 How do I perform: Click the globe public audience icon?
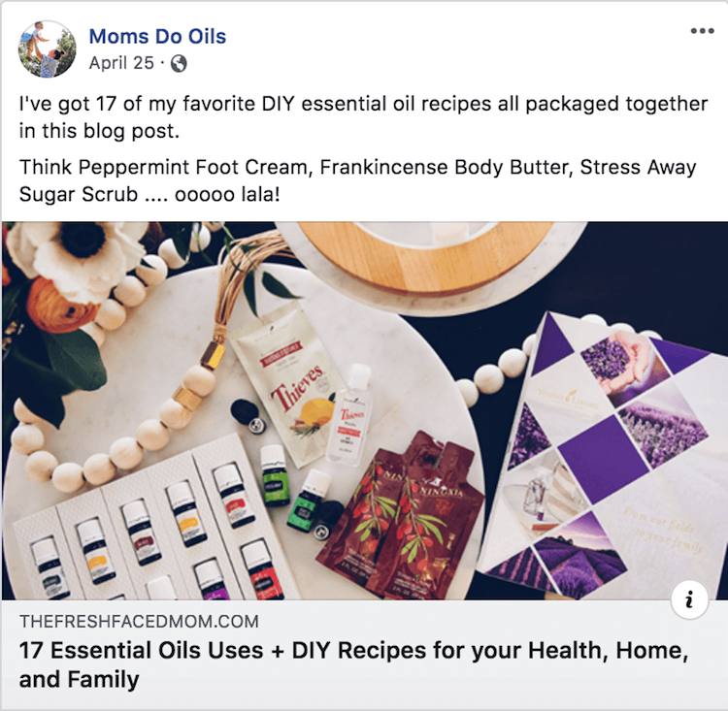pos(179,64)
